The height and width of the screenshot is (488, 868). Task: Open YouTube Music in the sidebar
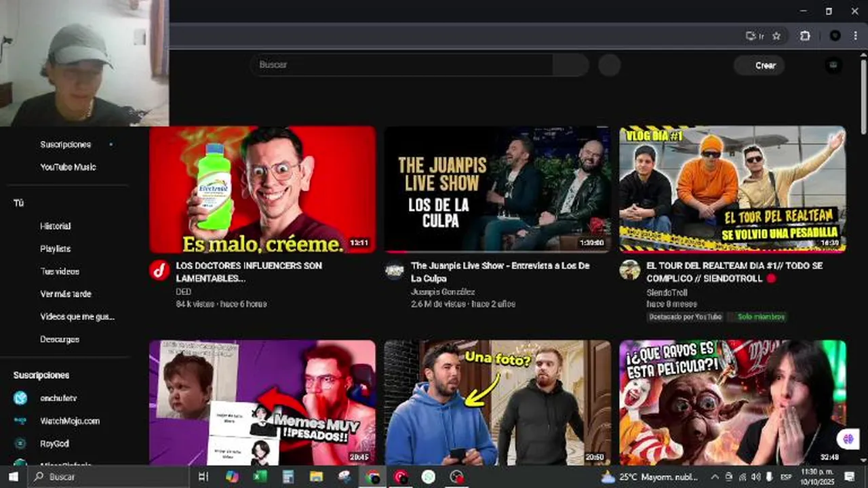pos(68,167)
